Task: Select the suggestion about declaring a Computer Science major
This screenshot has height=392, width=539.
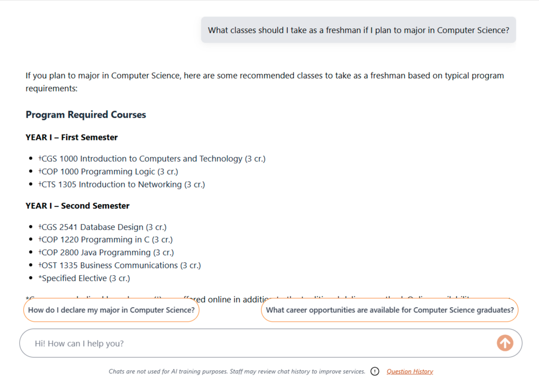Action: coord(111,310)
